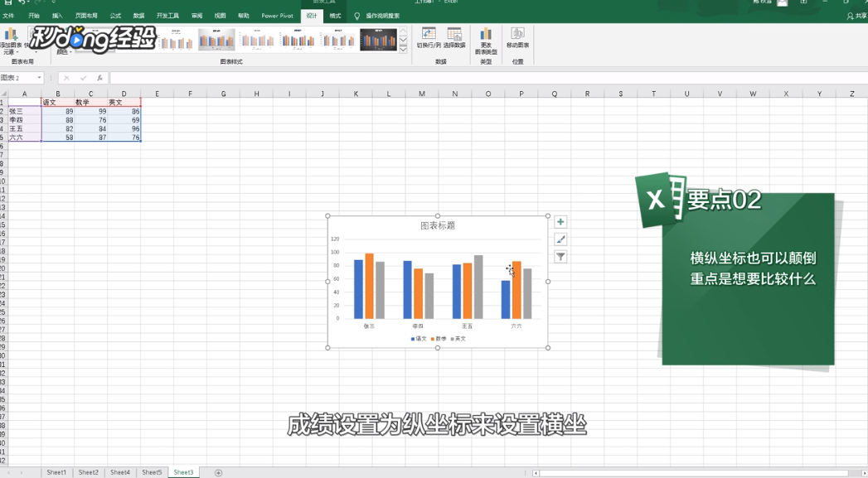Open the Data (数据) tab
The width and height of the screenshot is (868, 478).
[x=138, y=16]
